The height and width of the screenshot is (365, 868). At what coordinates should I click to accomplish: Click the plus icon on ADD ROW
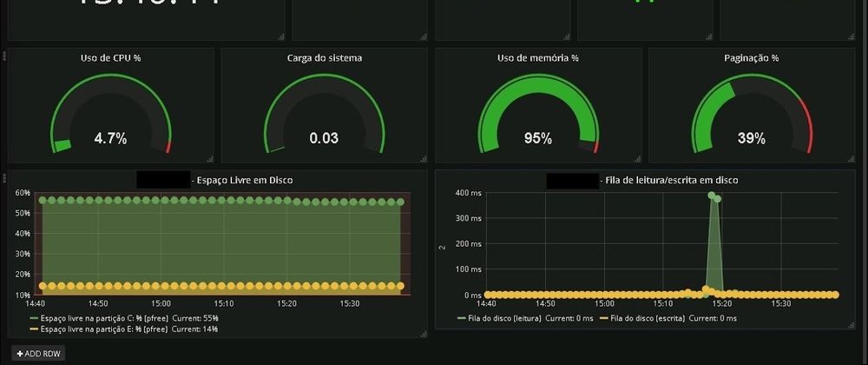coord(20,354)
